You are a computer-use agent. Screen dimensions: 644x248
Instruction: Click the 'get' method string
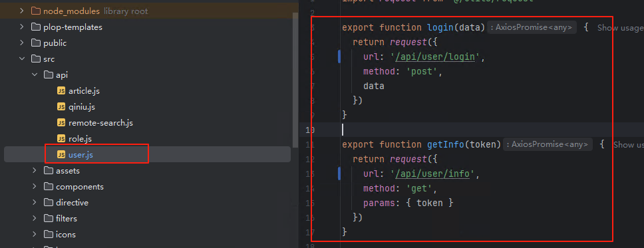click(x=419, y=188)
